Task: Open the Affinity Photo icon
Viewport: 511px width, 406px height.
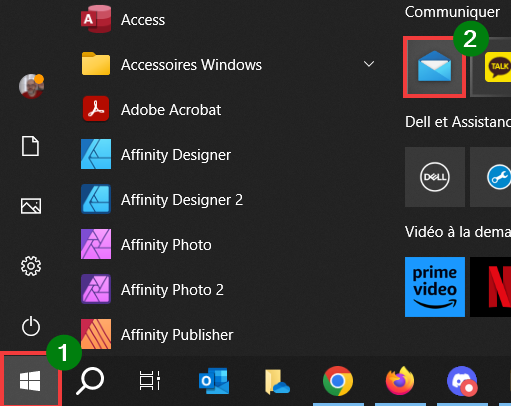Action: (96, 244)
